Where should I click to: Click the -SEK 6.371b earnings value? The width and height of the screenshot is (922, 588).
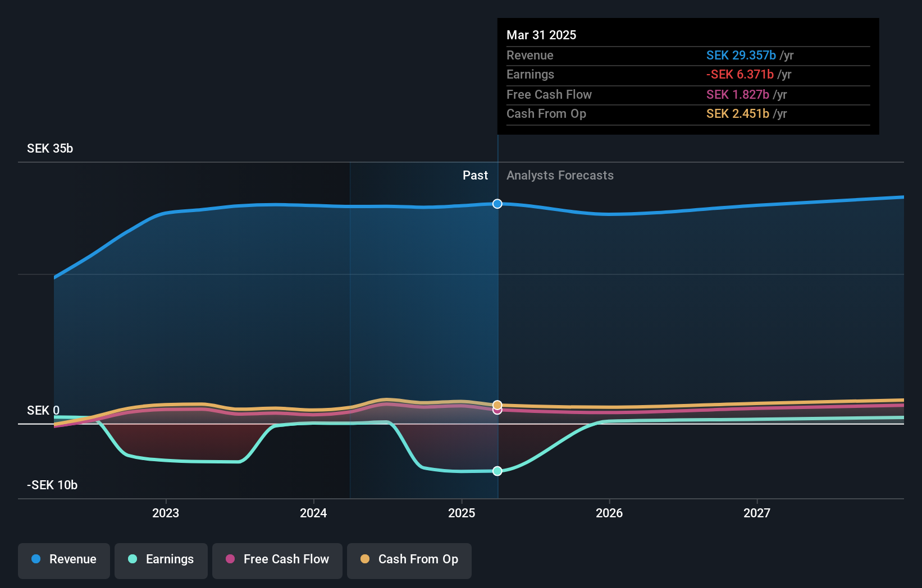pyautogui.click(x=740, y=74)
